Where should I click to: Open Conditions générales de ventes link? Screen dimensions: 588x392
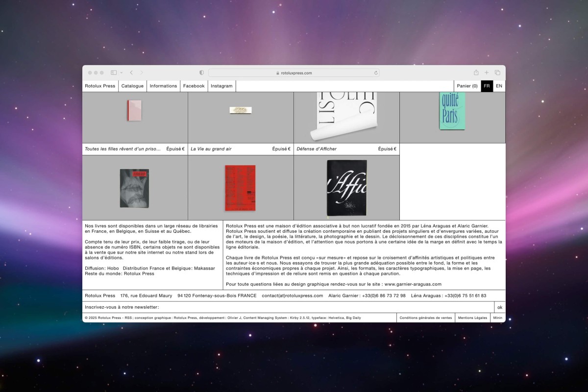425,318
